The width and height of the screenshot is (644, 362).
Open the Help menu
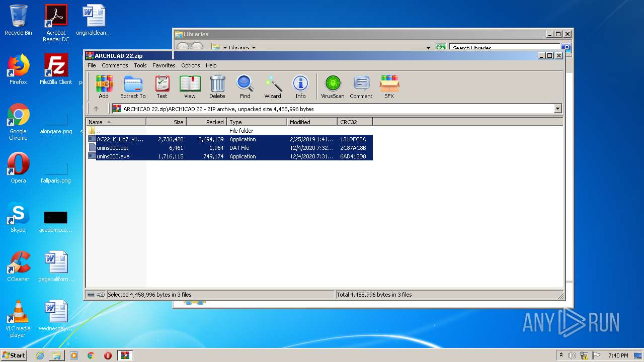click(211, 65)
